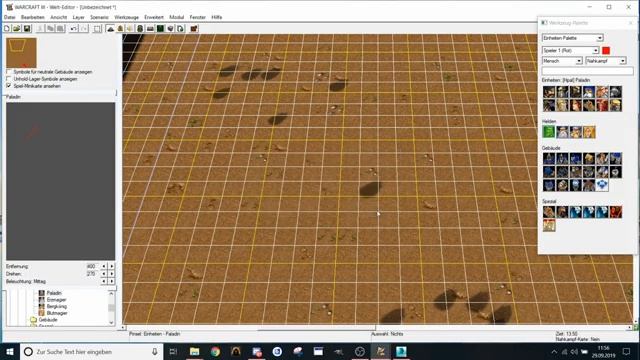Open the Ansicht menu
The height and width of the screenshot is (360, 640).
(58, 17)
